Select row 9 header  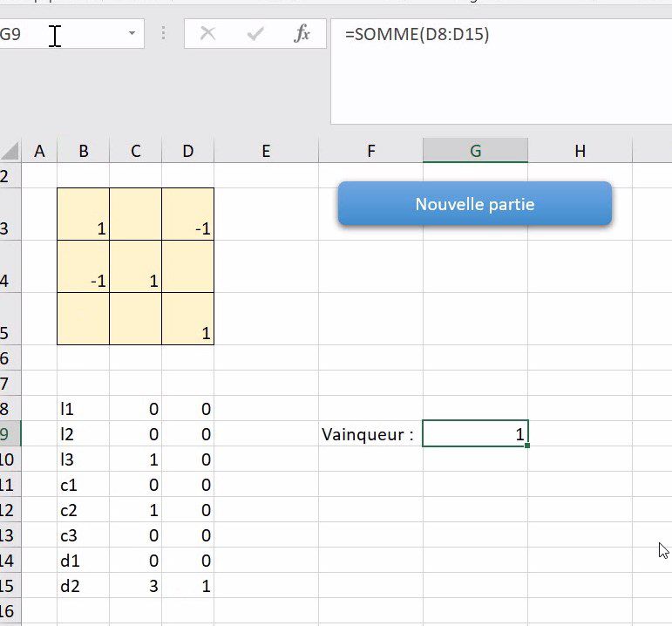coord(7,434)
